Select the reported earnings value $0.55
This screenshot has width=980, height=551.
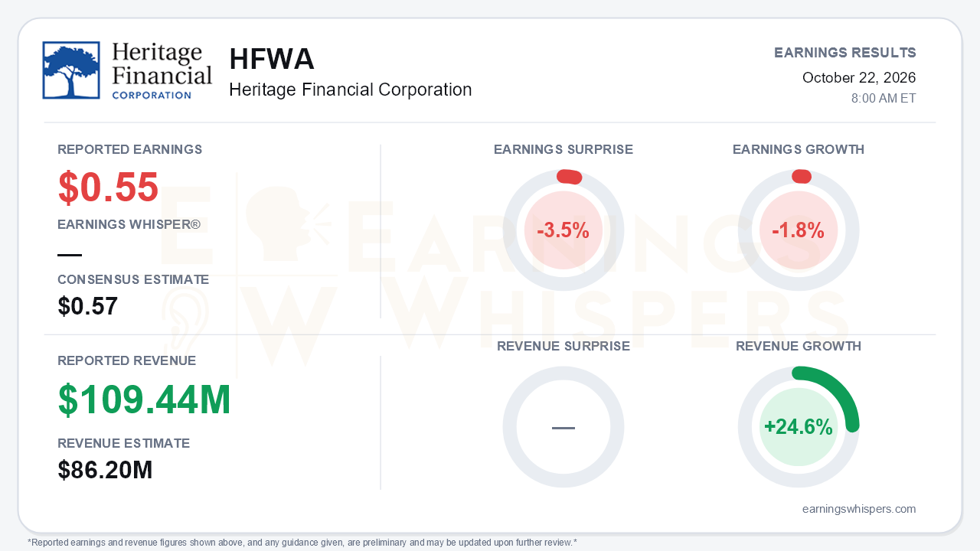108,187
